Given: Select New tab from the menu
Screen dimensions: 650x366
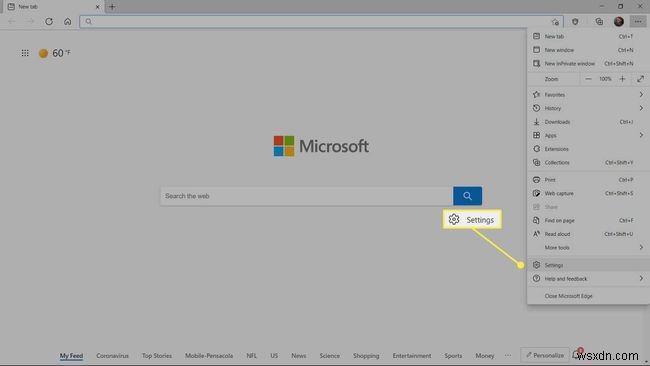Looking at the screenshot, I should pos(588,36).
